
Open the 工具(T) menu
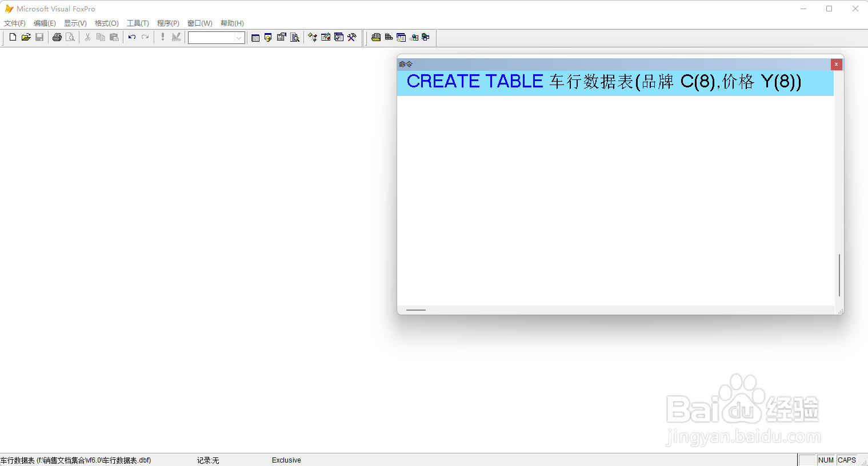[138, 23]
